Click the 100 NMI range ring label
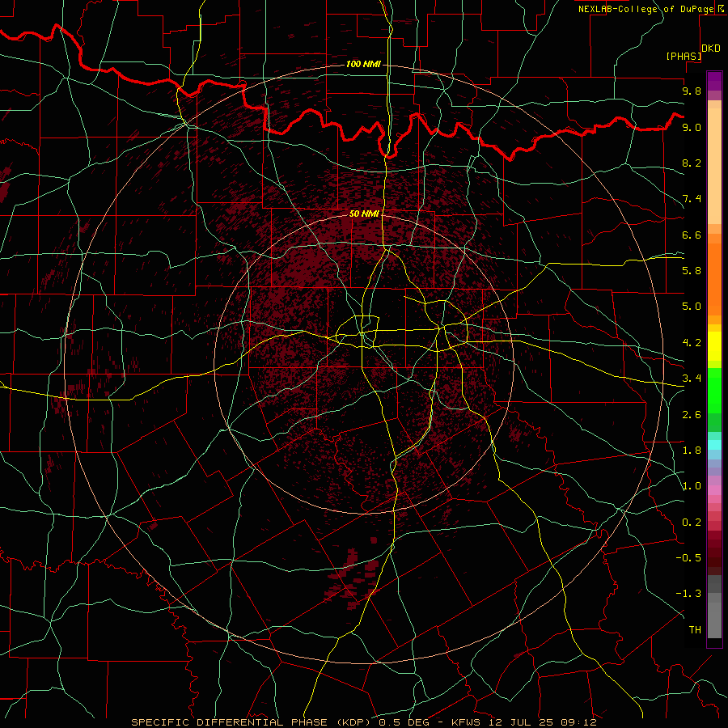The image size is (728, 728). (363, 64)
